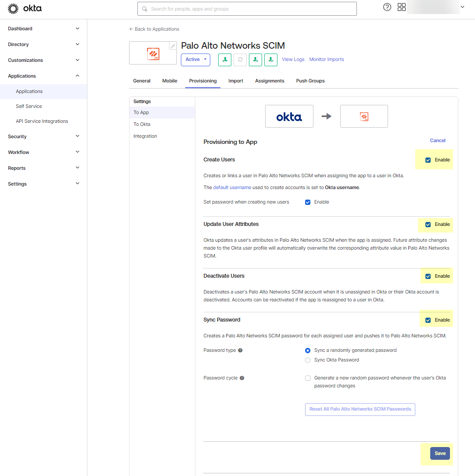Expand the Reports sidebar section
Image resolution: width=475 pixels, height=476 pixels.
pos(43,168)
